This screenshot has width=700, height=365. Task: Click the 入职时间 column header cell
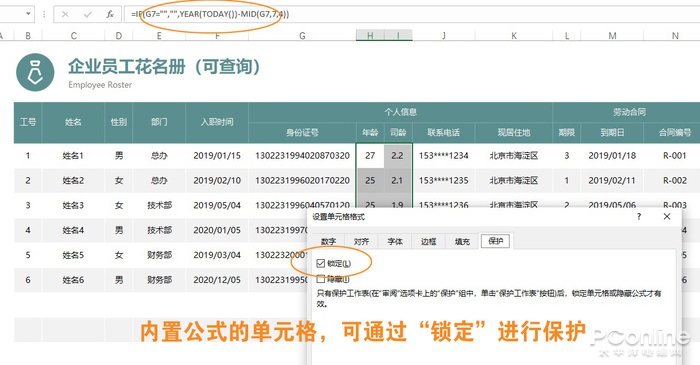pos(217,122)
